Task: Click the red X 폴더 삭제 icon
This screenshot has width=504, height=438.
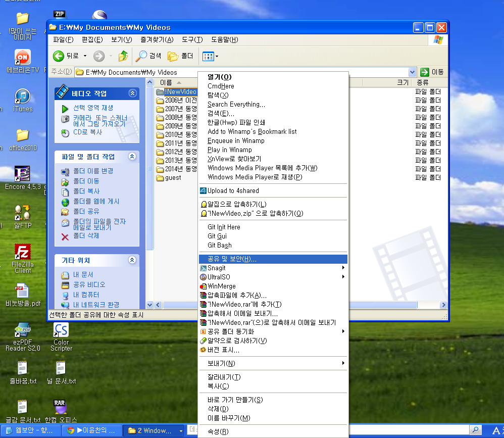Action: (65, 237)
